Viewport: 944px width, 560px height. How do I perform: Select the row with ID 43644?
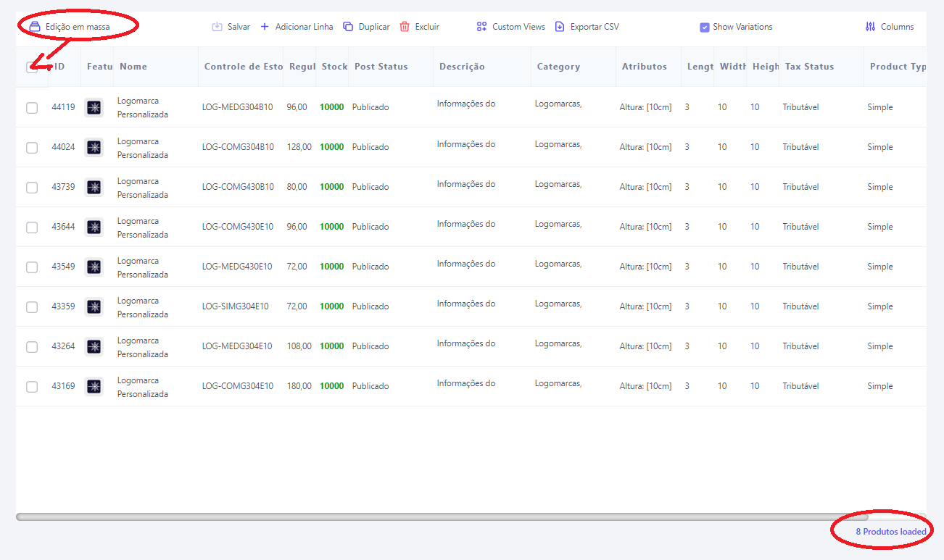pyautogui.click(x=32, y=227)
